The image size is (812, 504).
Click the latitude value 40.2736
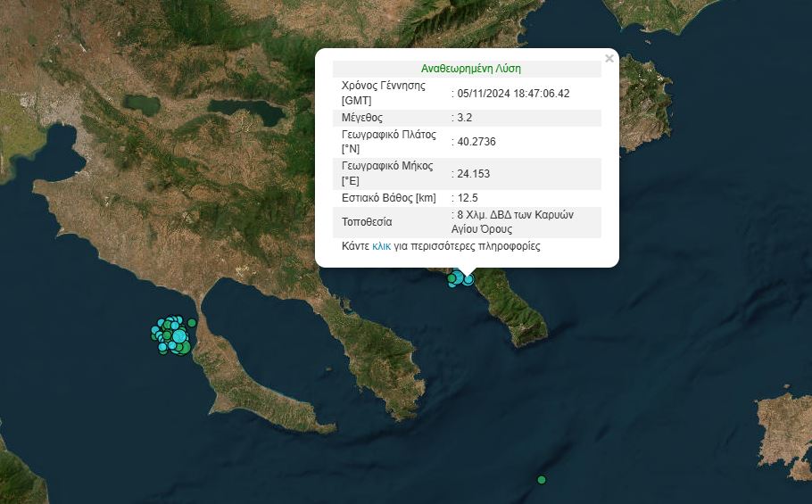coord(475,142)
